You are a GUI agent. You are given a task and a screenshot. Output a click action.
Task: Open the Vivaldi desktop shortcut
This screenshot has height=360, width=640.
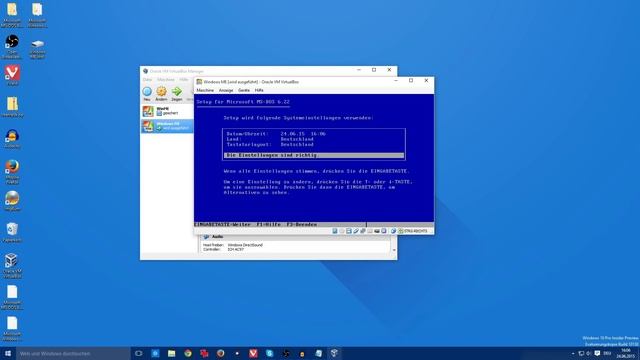[x=12, y=75]
